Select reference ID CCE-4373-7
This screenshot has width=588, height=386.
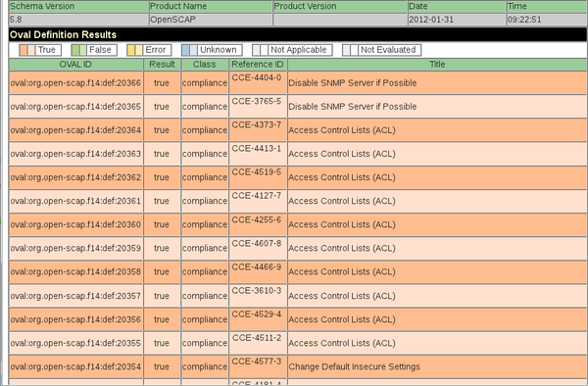257,124
